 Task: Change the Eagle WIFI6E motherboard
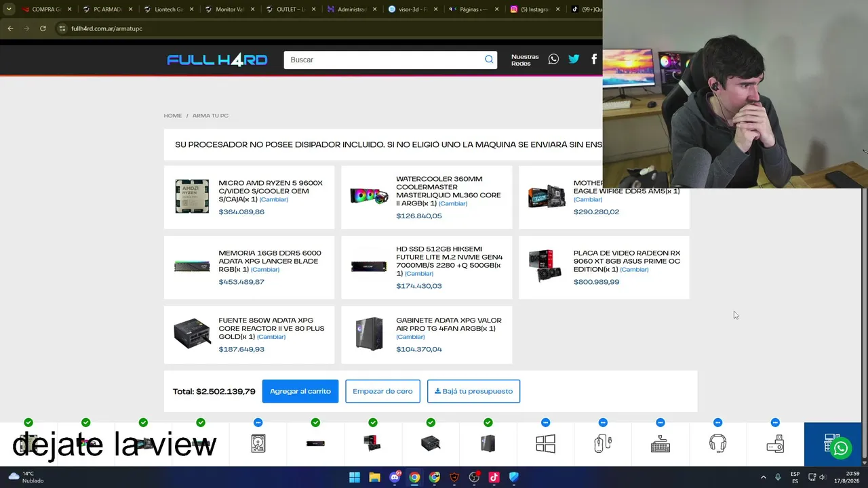coord(588,199)
